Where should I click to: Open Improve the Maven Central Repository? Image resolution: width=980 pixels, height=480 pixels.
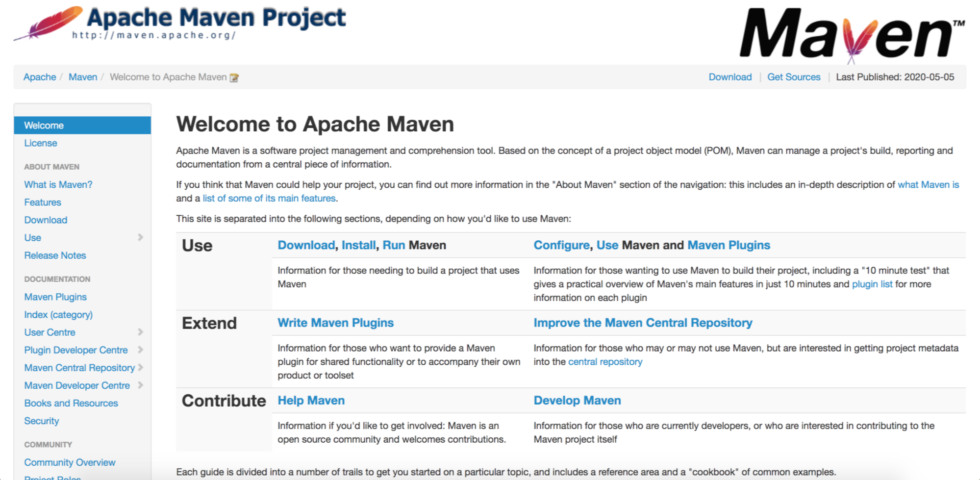(643, 323)
